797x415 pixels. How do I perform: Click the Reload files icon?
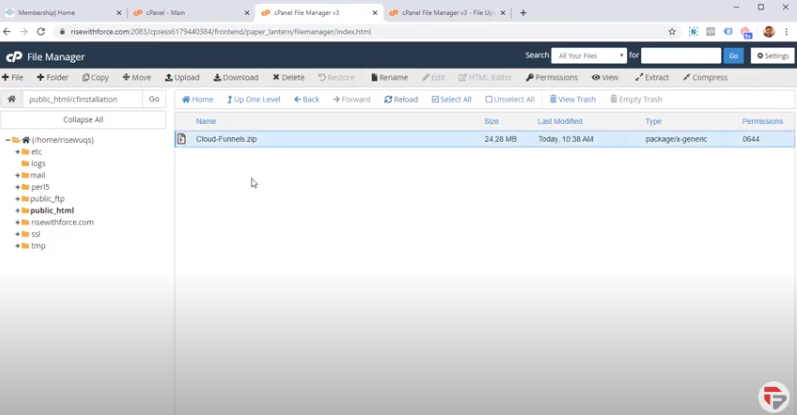pos(388,99)
